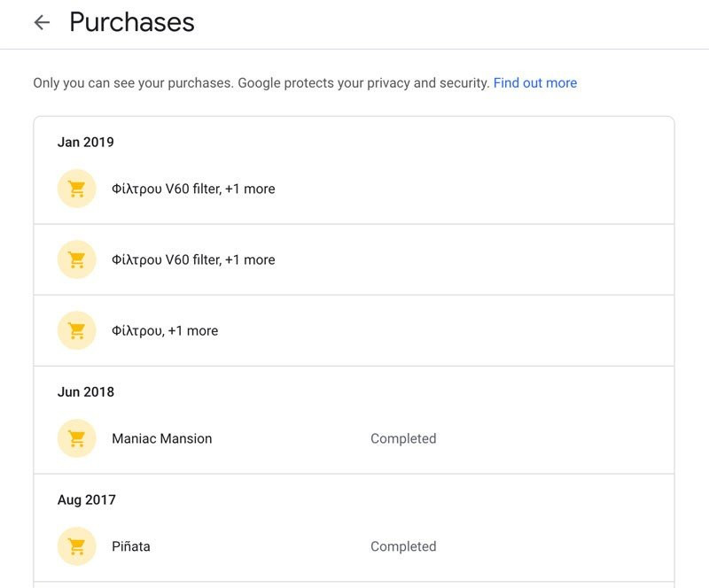
Task: Open the Piñata purchase details
Action: [x=131, y=546]
